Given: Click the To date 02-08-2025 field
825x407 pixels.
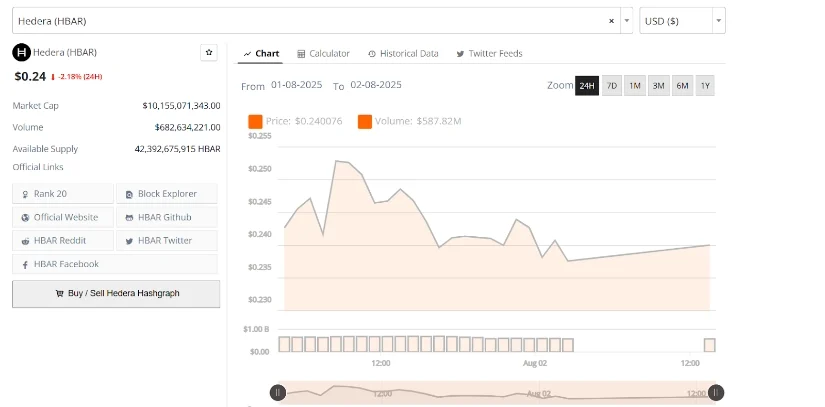Looking at the screenshot, I should coord(376,85).
